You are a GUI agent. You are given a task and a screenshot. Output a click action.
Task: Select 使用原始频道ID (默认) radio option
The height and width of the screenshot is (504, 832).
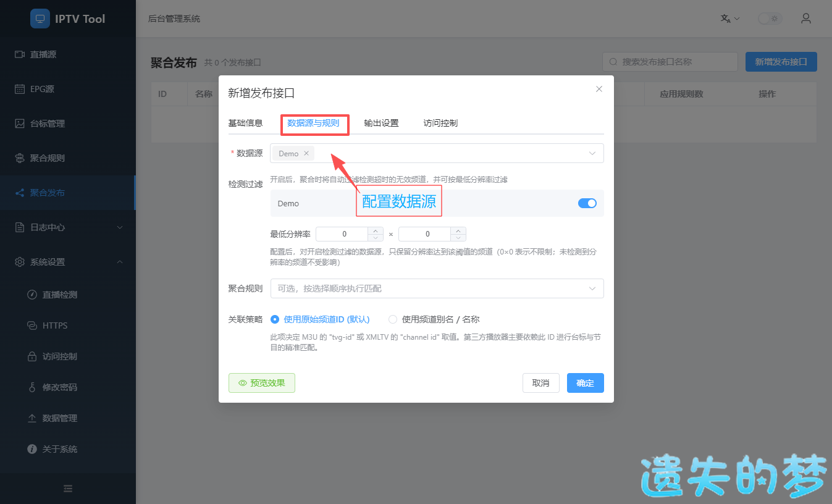click(320, 319)
